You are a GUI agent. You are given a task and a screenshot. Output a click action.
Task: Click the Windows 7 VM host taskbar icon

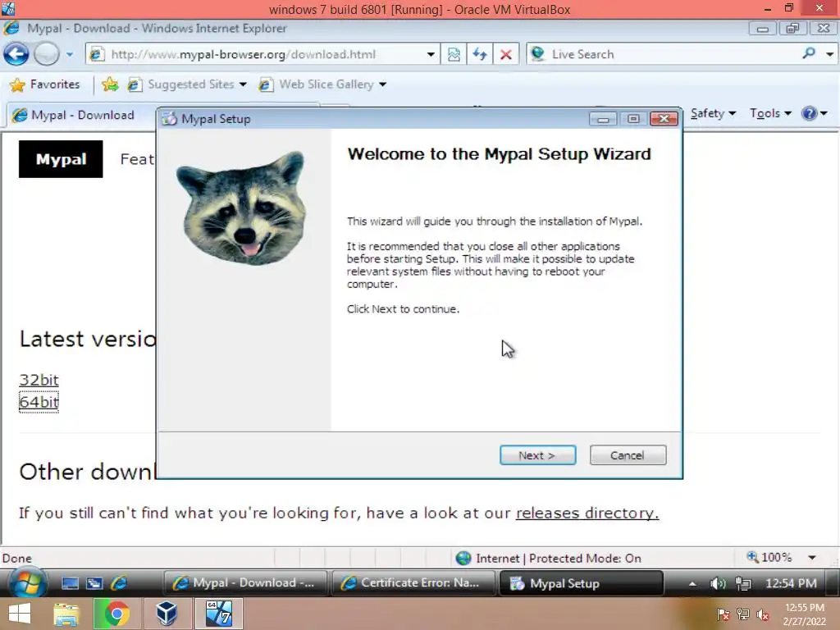click(218, 614)
